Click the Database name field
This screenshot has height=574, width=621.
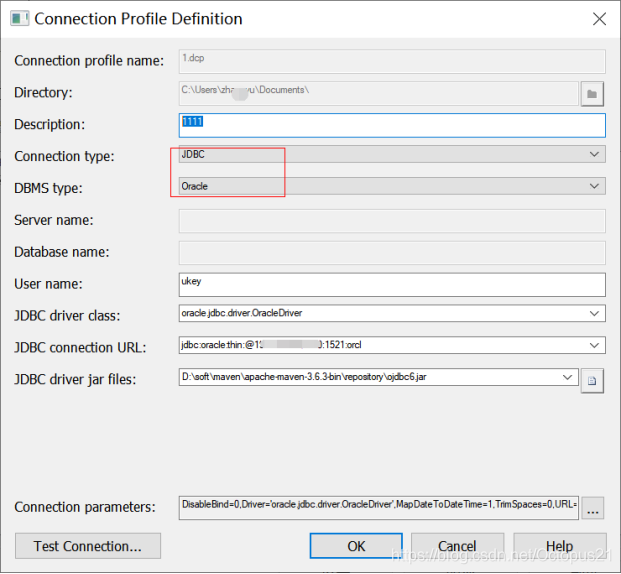click(392, 253)
